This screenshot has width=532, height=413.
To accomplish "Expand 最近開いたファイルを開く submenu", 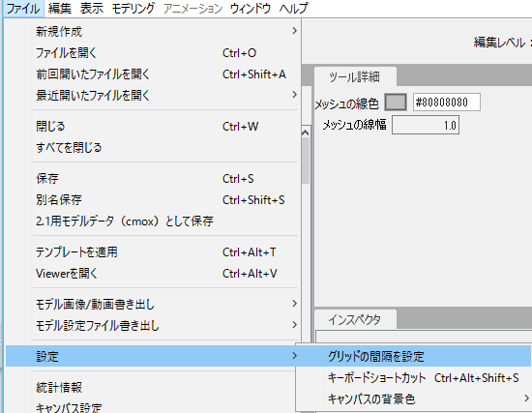I will 152,95.
